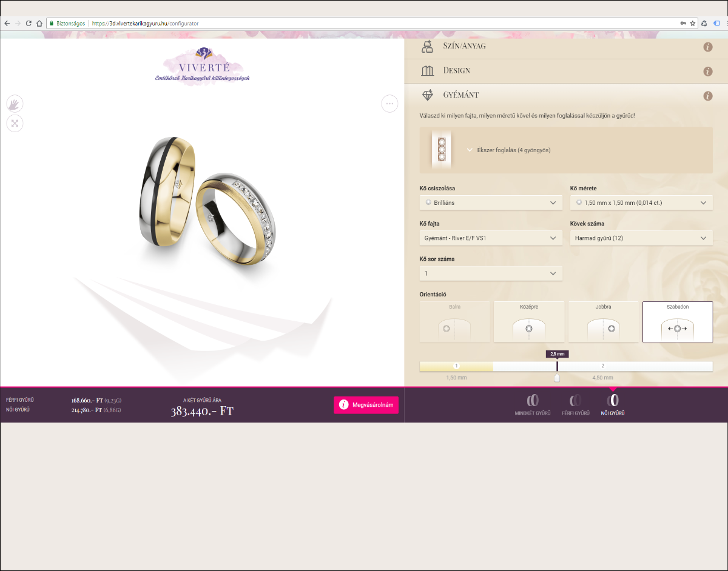Open the Kő mérete size dropdown
The width and height of the screenshot is (728, 571).
[641, 203]
